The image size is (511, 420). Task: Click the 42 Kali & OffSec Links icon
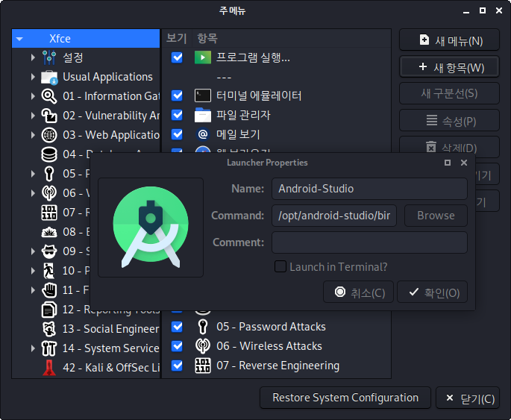tap(49, 368)
